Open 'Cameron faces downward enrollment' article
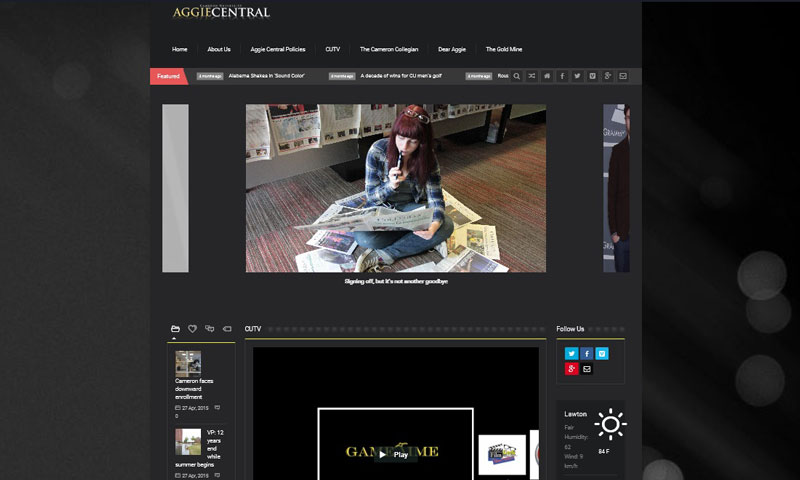Viewport: 800px width, 480px height. (194, 389)
